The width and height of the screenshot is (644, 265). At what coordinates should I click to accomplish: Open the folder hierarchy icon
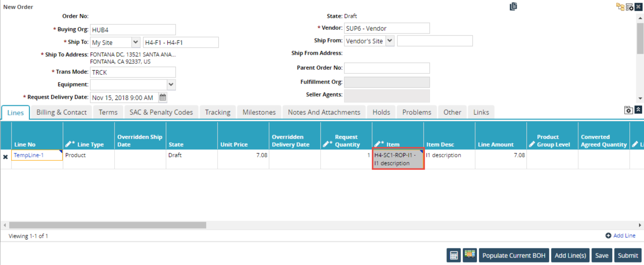pos(620,7)
